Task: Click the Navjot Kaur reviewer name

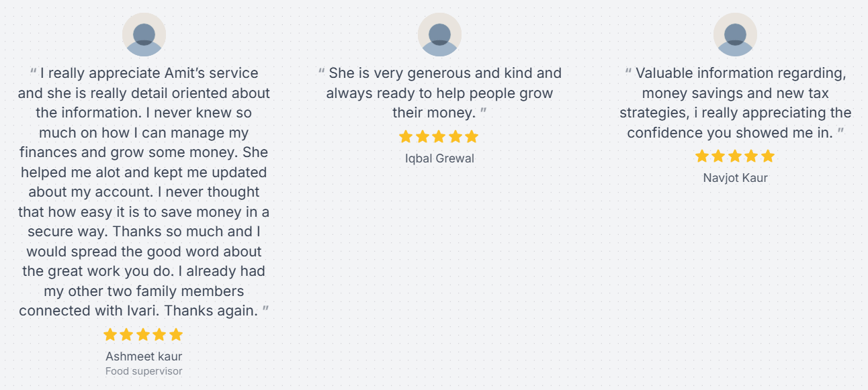Action: (x=735, y=178)
